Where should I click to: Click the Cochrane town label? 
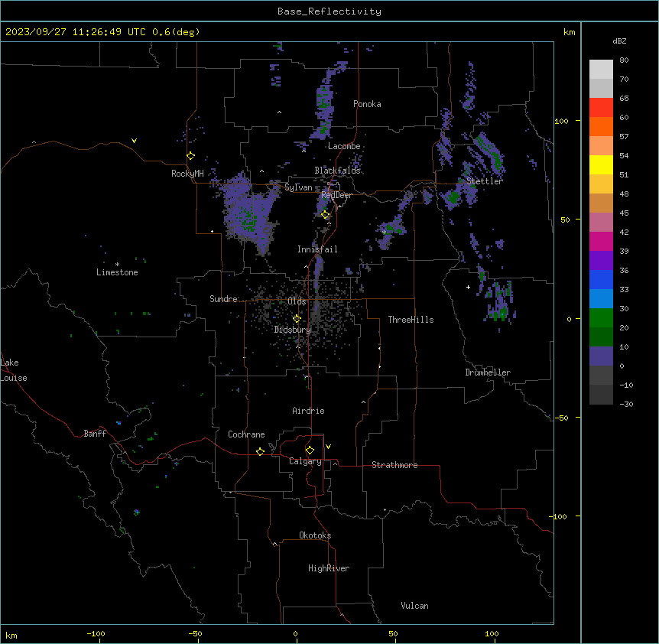pos(246,434)
